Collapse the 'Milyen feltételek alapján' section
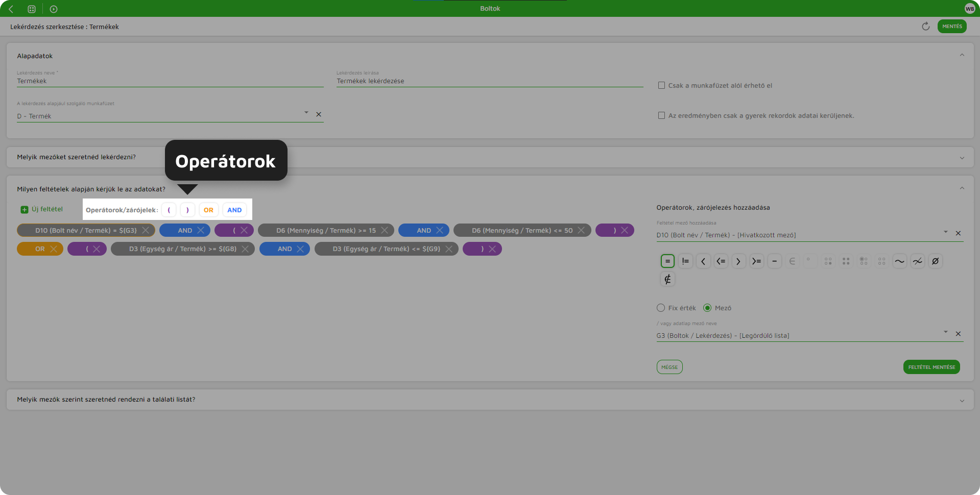The width and height of the screenshot is (980, 495). coord(962,188)
